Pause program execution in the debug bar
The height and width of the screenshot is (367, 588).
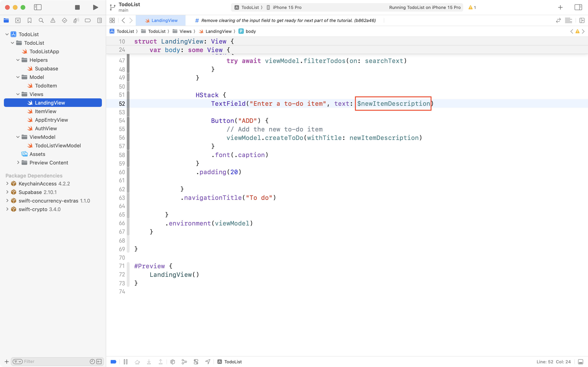coord(126,361)
